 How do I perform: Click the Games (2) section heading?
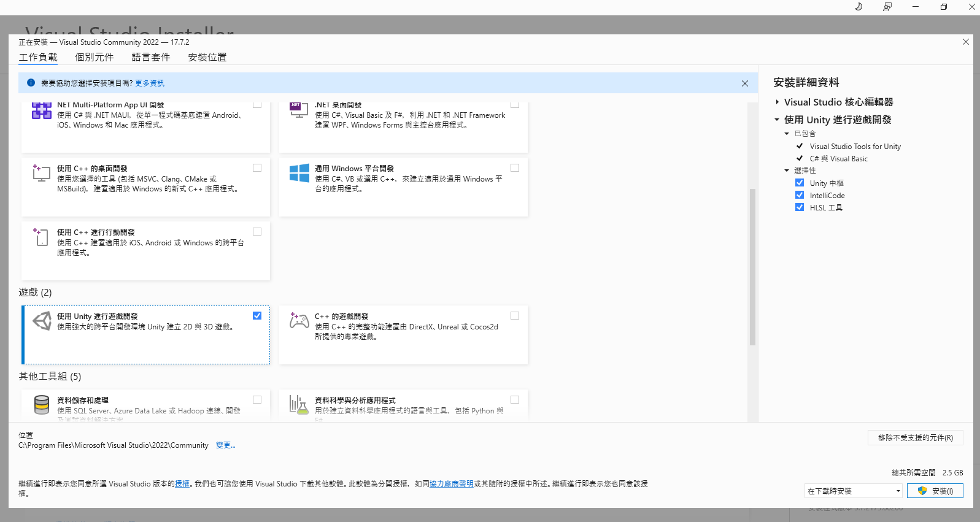(x=36, y=293)
